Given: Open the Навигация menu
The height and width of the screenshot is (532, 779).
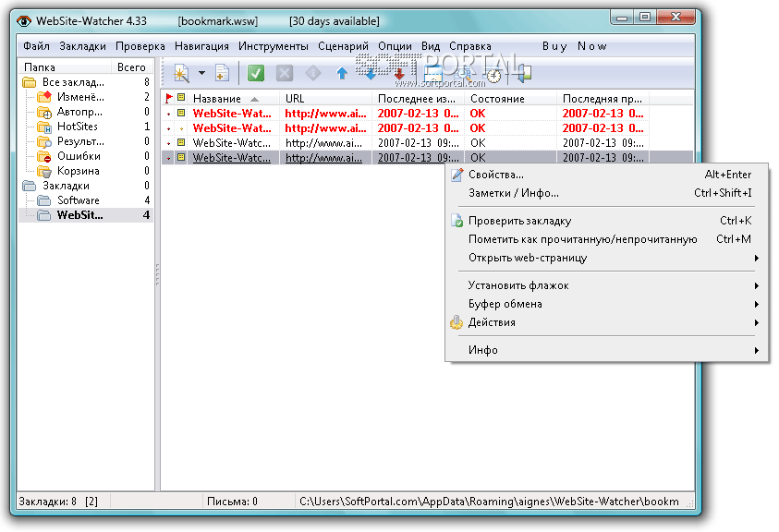Looking at the screenshot, I should click(x=201, y=46).
